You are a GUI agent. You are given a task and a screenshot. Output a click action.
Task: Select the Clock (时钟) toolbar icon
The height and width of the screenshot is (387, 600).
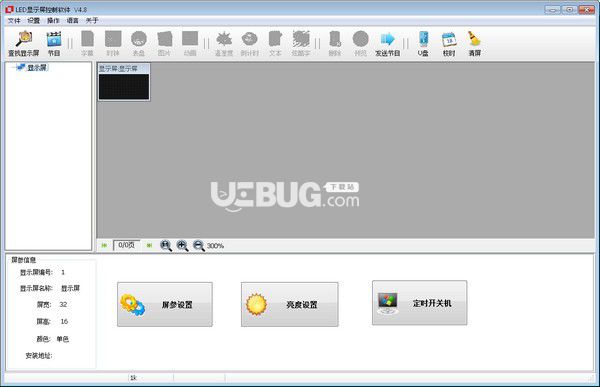[x=113, y=39]
